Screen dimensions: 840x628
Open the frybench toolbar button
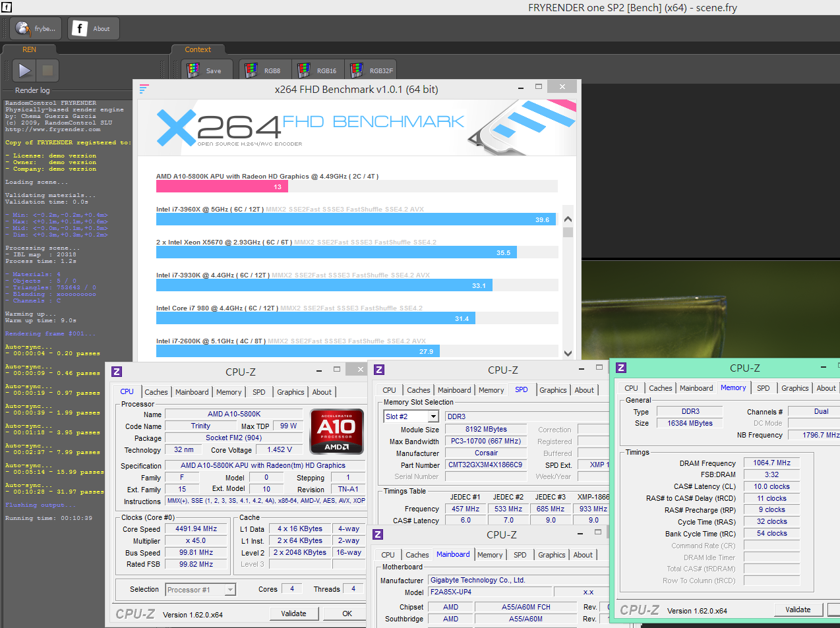[36, 28]
